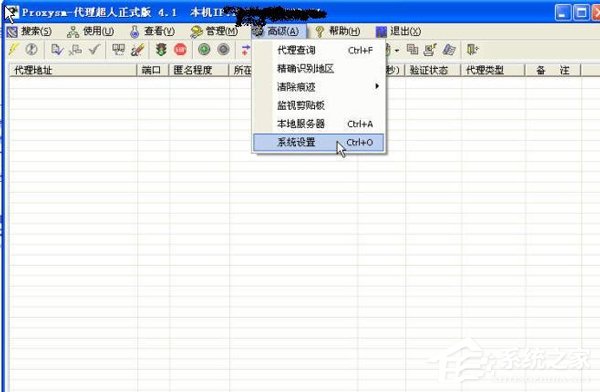Open the 查看(V) menu
The image size is (600, 392).
coord(152,31)
